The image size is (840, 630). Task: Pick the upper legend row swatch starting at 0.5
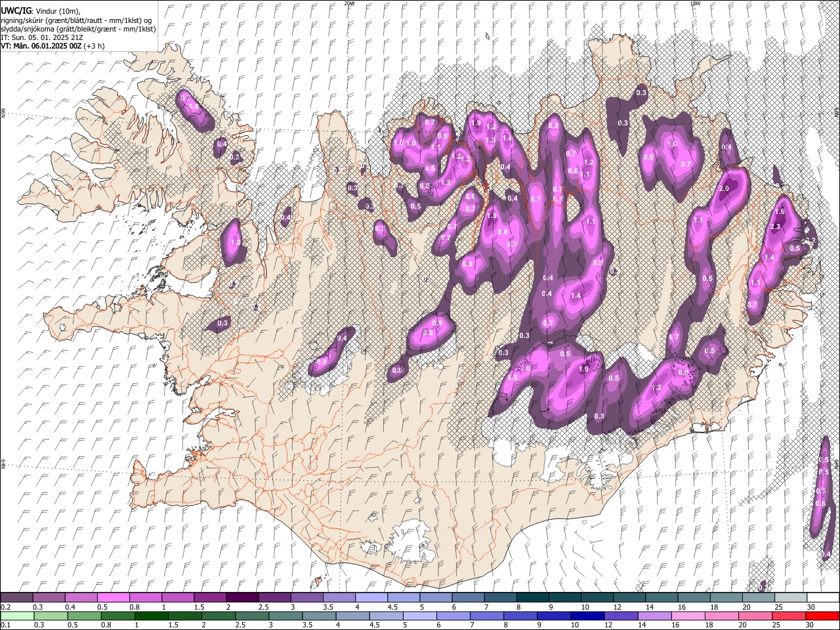click(x=113, y=598)
